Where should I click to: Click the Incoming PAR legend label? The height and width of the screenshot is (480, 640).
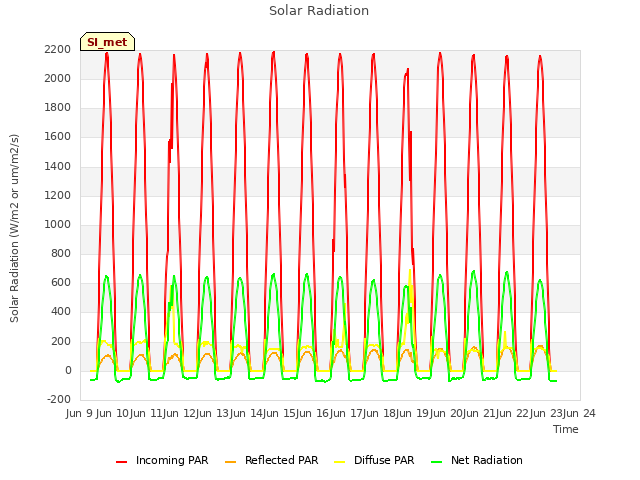(x=172, y=460)
